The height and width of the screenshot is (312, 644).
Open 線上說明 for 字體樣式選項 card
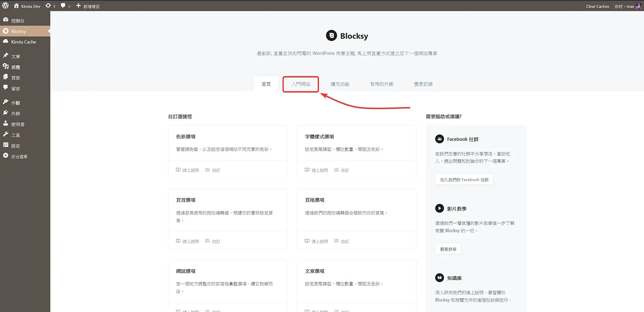tap(316, 170)
